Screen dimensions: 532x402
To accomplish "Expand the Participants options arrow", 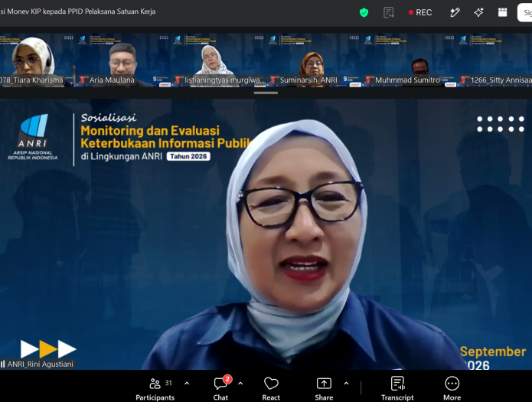I will (187, 384).
